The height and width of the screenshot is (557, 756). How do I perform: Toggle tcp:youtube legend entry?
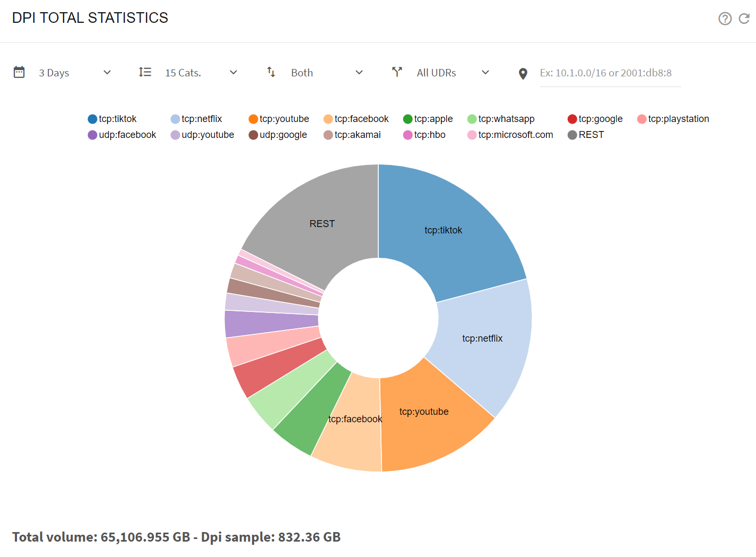click(x=279, y=119)
